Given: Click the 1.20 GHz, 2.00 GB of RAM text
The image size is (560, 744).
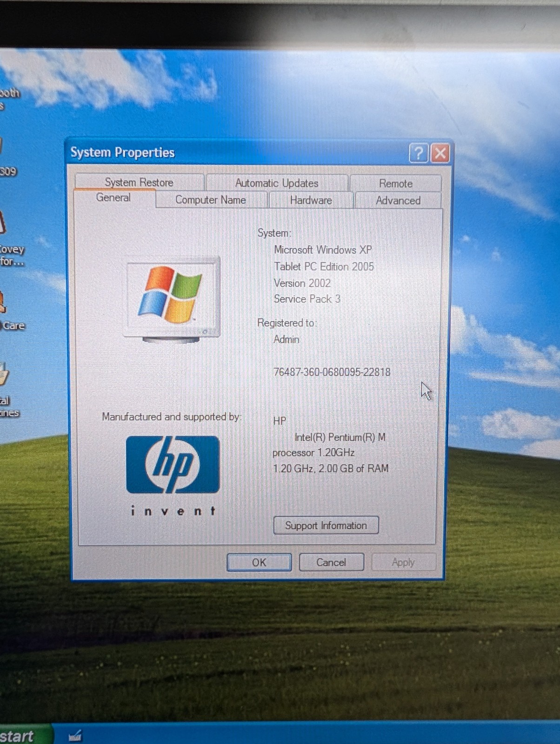Looking at the screenshot, I should 331,468.
